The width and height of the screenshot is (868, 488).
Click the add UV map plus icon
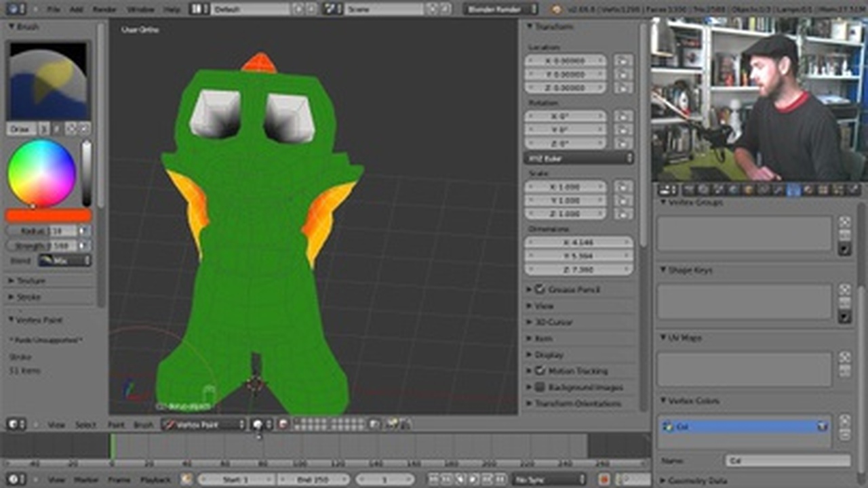(x=844, y=357)
